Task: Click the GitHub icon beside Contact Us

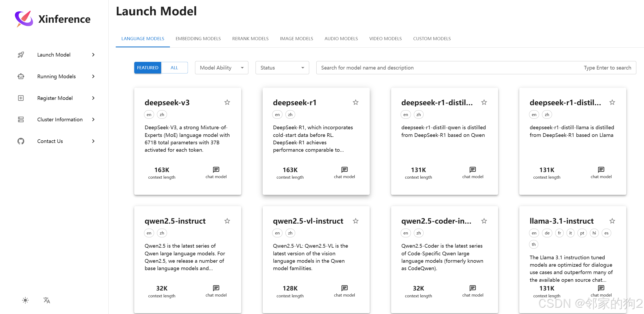Action: point(21,141)
